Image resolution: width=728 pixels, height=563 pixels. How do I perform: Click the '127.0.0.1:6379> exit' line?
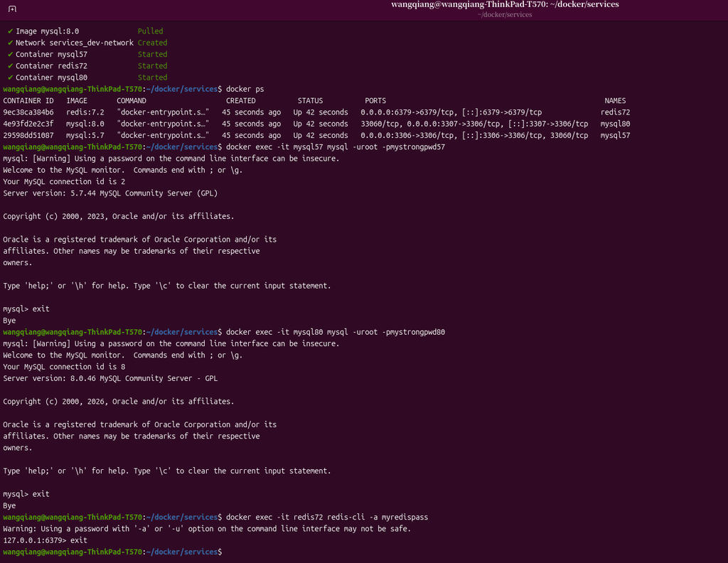pos(45,540)
